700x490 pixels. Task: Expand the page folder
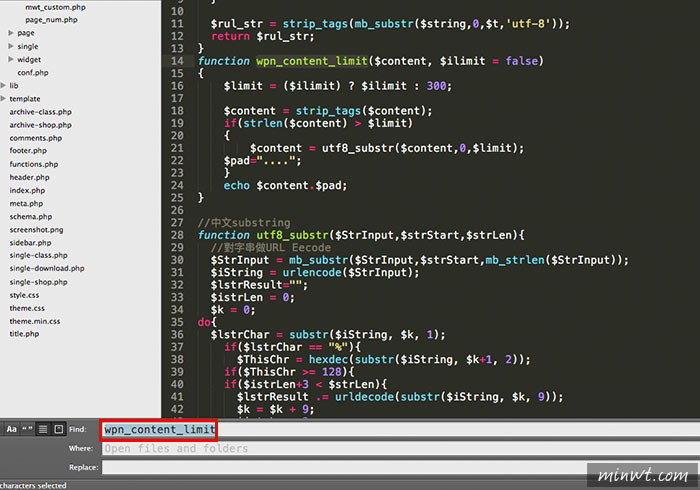11,33
